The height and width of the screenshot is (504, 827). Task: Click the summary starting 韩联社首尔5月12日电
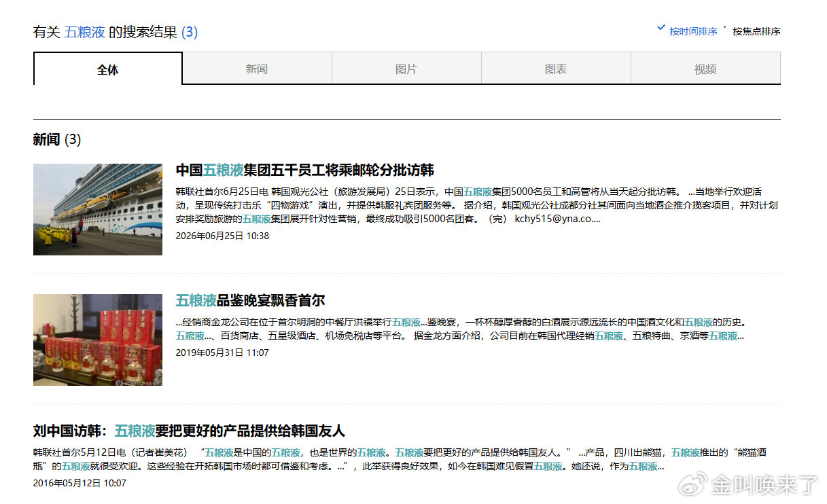click(x=400, y=459)
